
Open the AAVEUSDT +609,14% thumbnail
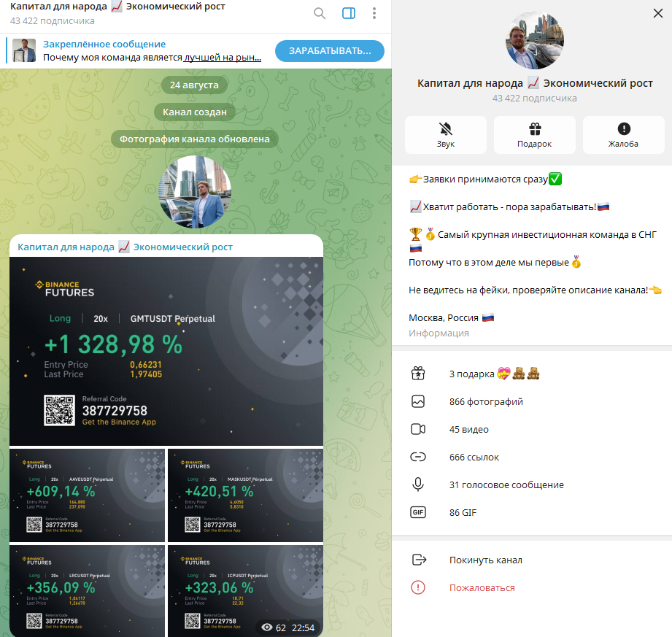coord(87,495)
